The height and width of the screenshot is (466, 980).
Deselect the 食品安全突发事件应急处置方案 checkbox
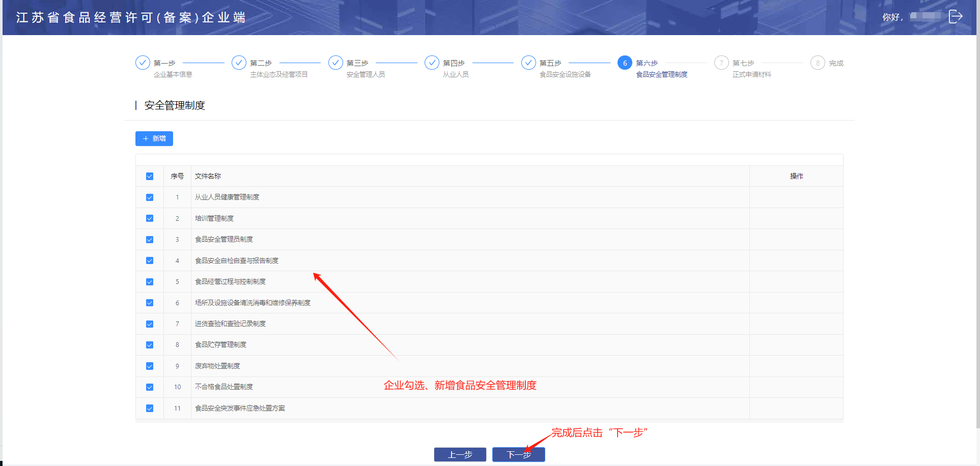pos(150,408)
